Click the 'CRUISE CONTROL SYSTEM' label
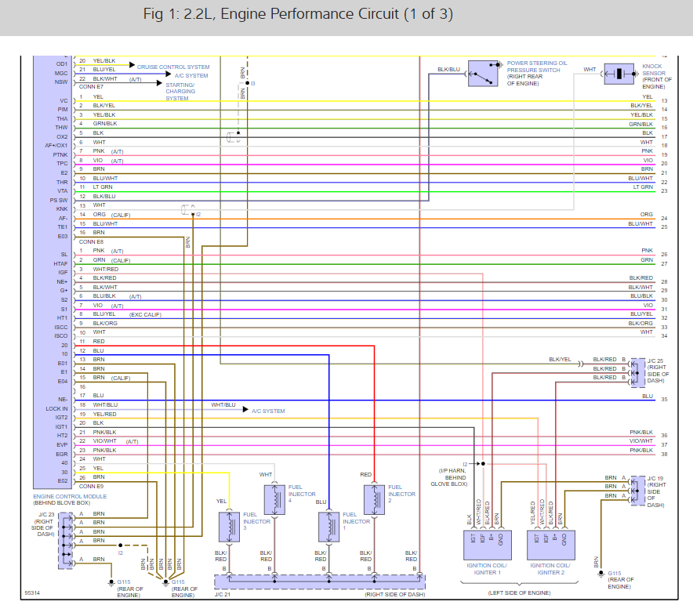 point(173,67)
